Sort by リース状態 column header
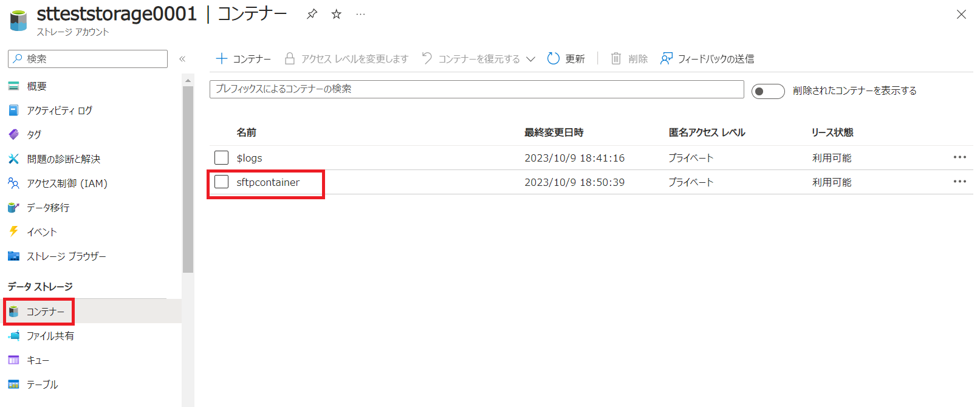The width and height of the screenshot is (980, 407). coord(832,132)
